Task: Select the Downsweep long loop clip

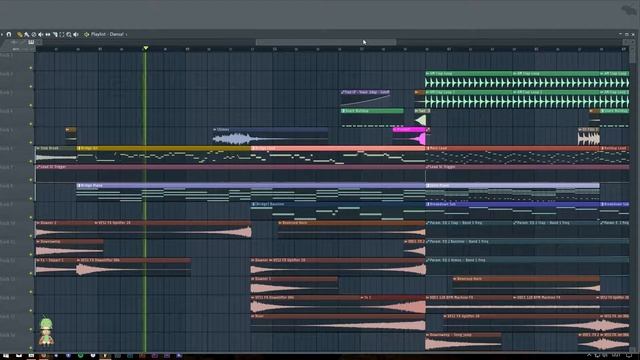Action: pyautogui.click(x=463, y=342)
